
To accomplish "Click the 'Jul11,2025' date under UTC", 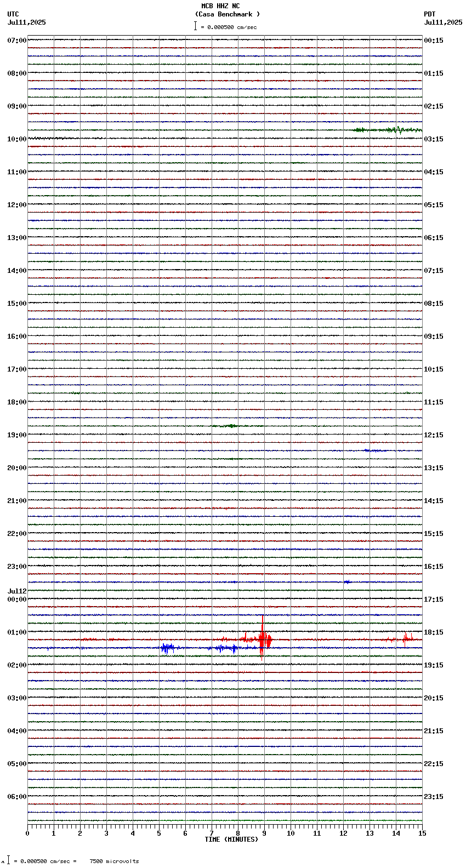I will [x=27, y=22].
